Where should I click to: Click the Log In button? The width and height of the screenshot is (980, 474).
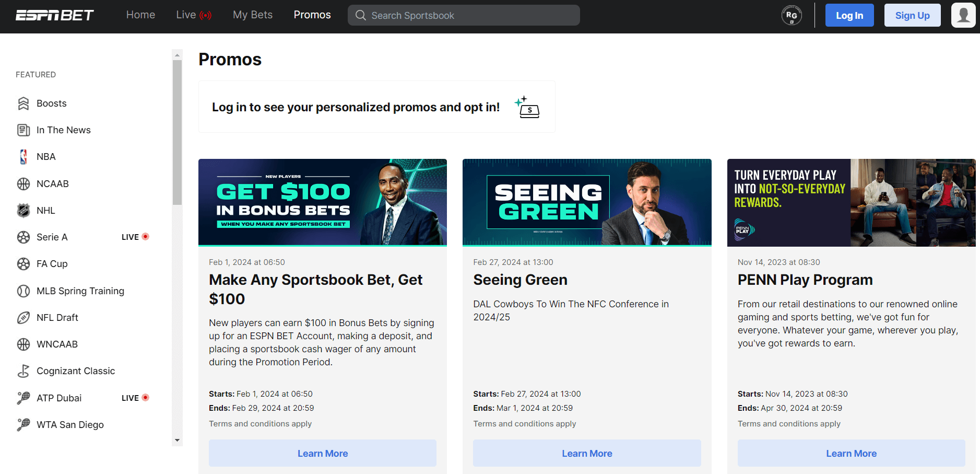[849, 15]
